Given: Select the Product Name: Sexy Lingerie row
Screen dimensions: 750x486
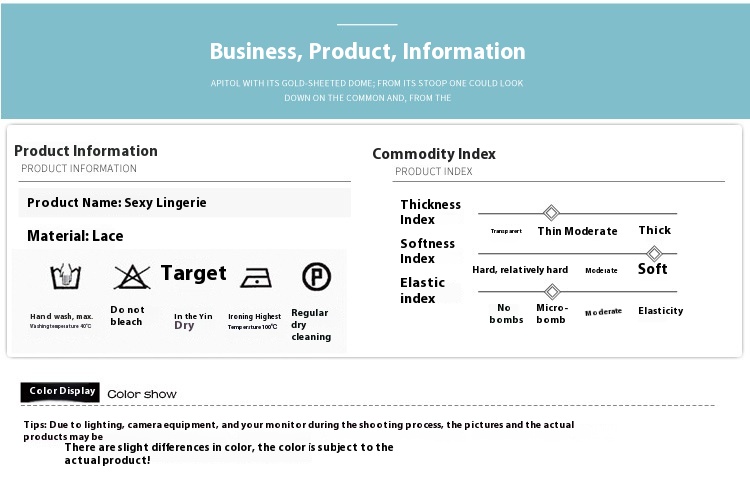Looking at the screenshot, I should click(x=185, y=203).
